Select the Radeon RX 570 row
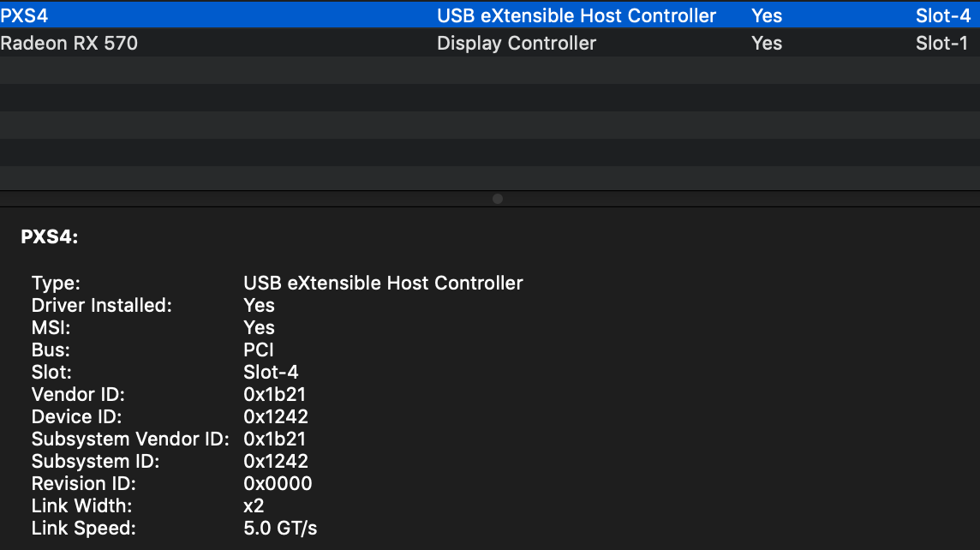The image size is (980, 550). point(69,43)
